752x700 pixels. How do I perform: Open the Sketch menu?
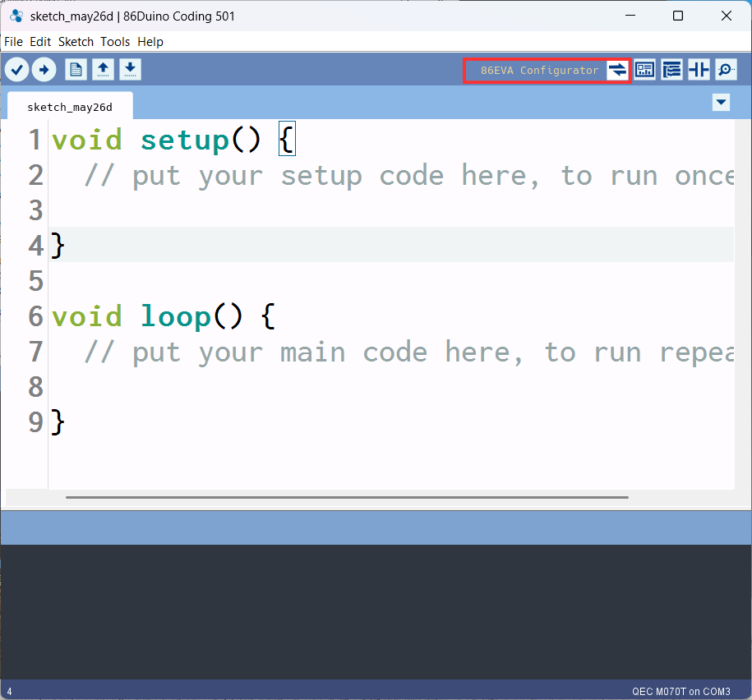tap(76, 42)
